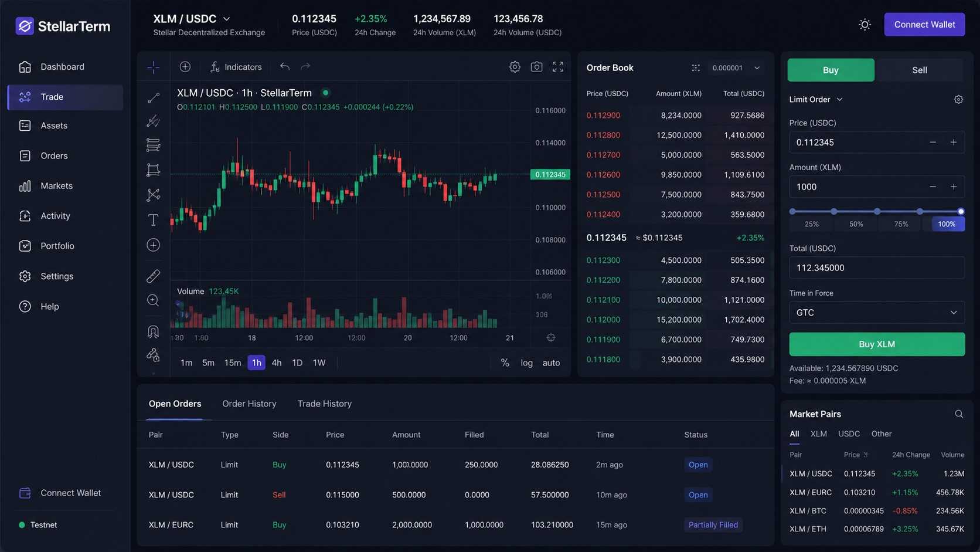The height and width of the screenshot is (552, 980).
Task: Choose the 75% amount preset
Action: (x=901, y=224)
